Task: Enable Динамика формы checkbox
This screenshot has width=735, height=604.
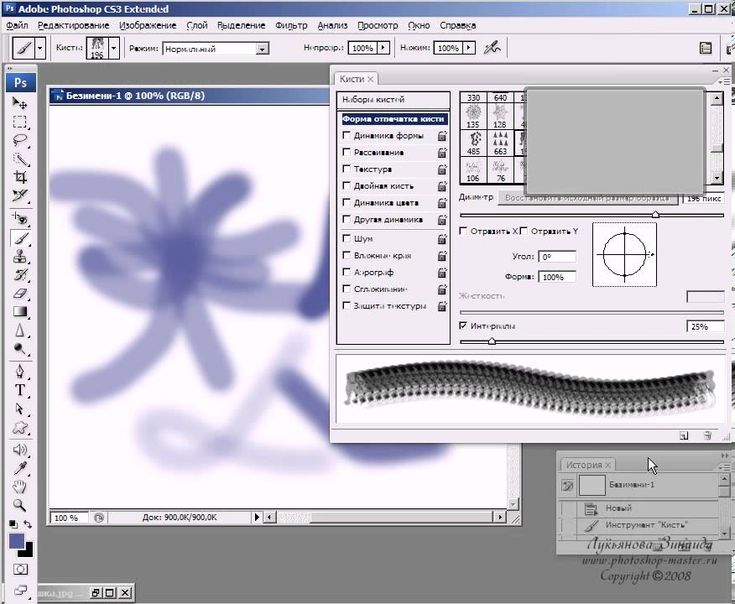Action: (347, 135)
